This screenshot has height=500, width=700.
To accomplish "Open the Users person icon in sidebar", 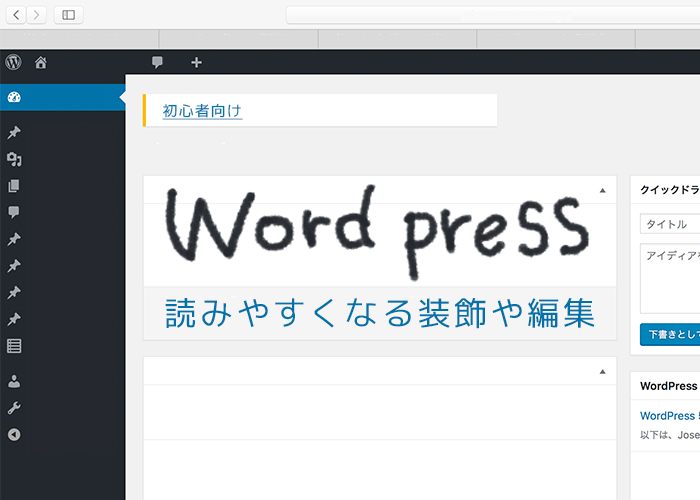I will pos(14,381).
